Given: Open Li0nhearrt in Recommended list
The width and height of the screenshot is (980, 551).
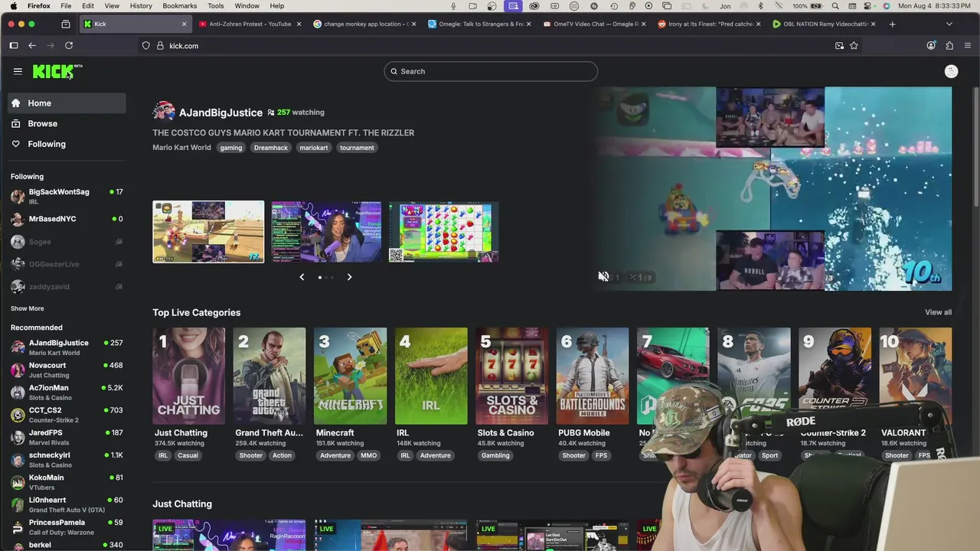Looking at the screenshot, I should click(x=67, y=505).
